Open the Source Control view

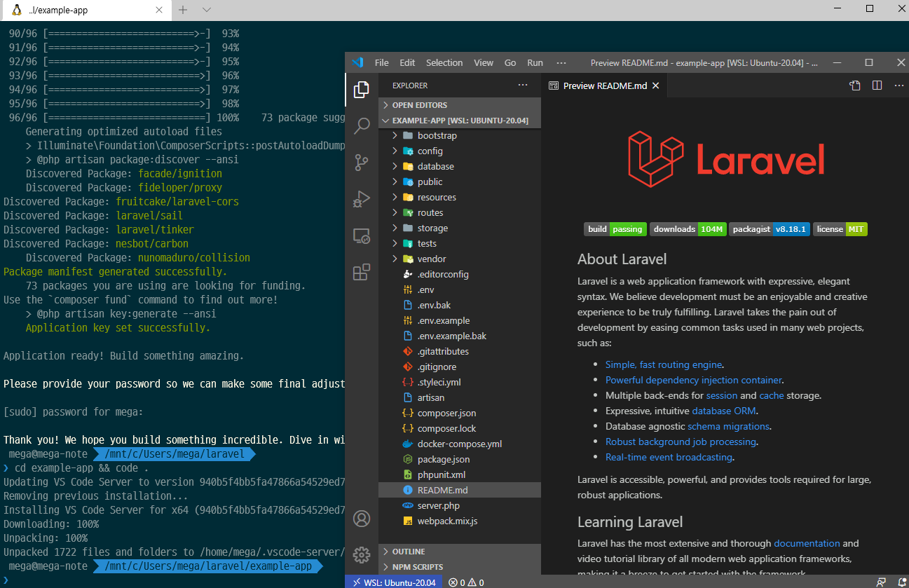(x=362, y=163)
